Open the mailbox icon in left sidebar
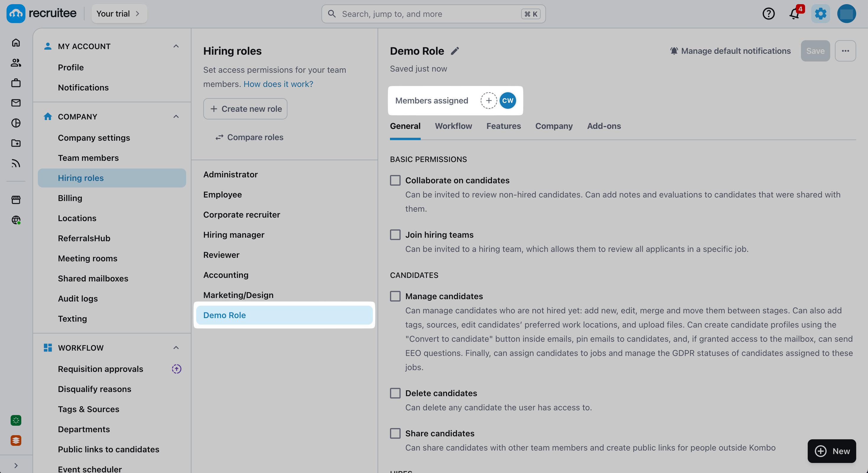Viewport: 868px width, 473px height. [x=16, y=103]
